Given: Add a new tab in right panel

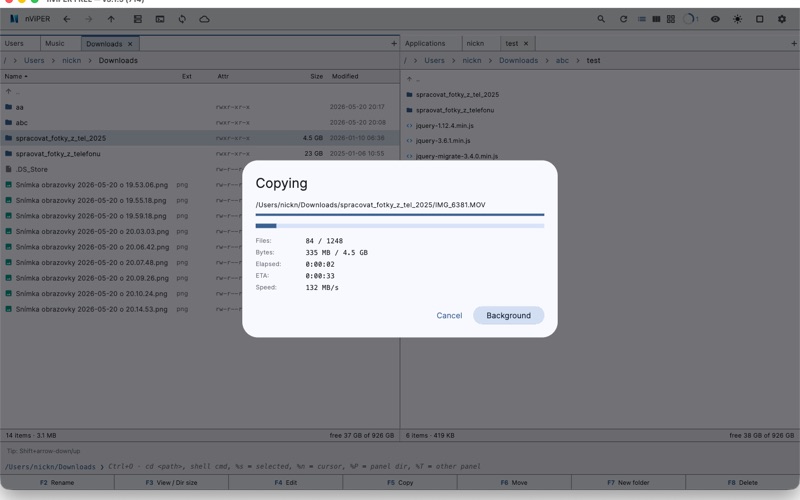Looking at the screenshot, I should click(794, 43).
